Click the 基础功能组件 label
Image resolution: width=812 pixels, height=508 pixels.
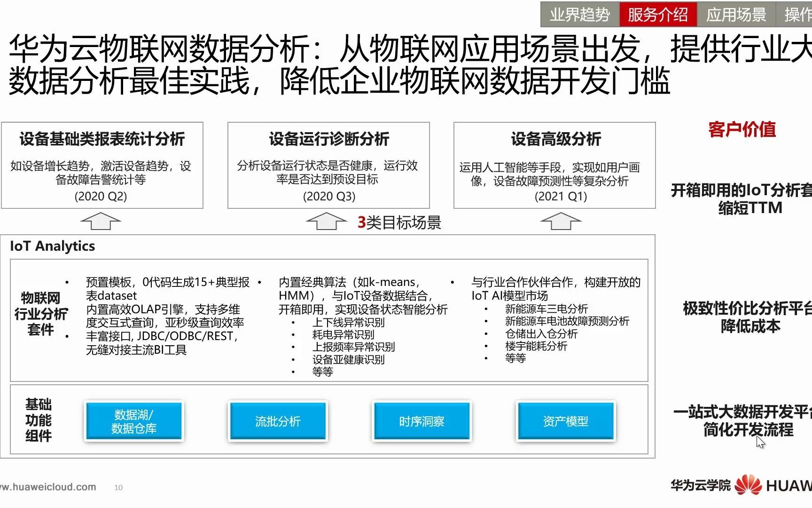click(x=39, y=420)
